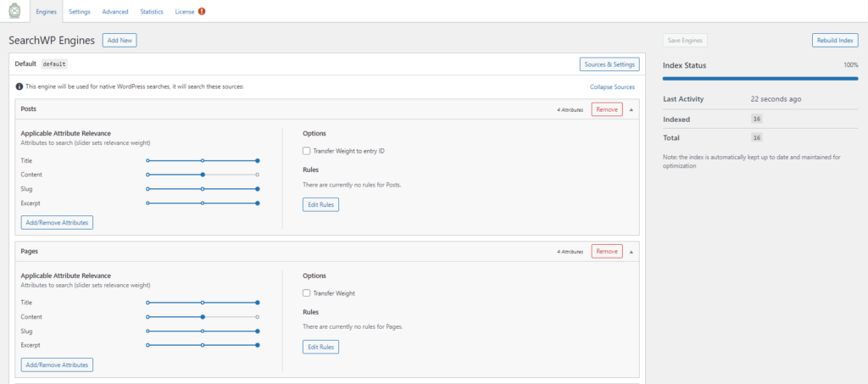Click the '4 Attributes' text in Pages header
Image resolution: width=868 pixels, height=384 pixels.
point(570,252)
